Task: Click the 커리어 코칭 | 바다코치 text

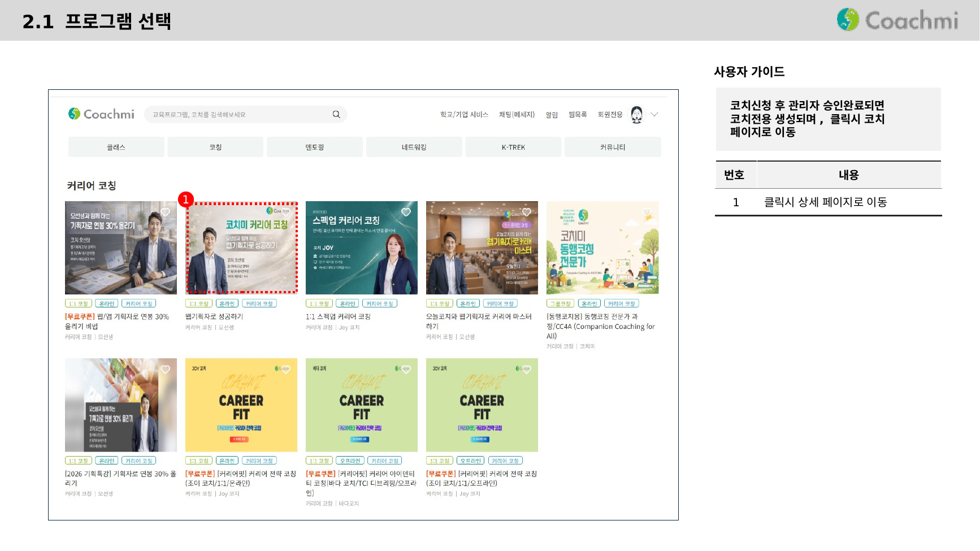Action: pyautogui.click(x=332, y=503)
